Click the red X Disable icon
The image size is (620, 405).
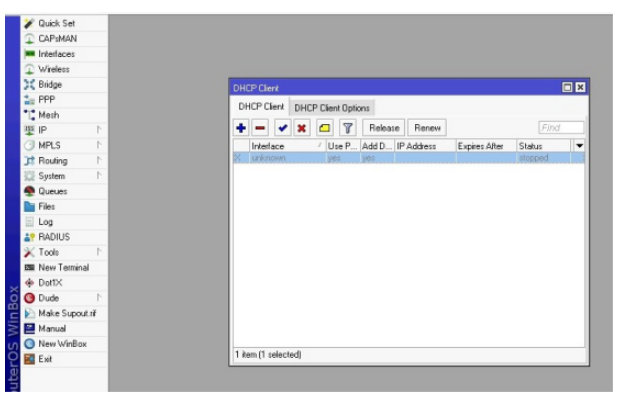click(302, 128)
